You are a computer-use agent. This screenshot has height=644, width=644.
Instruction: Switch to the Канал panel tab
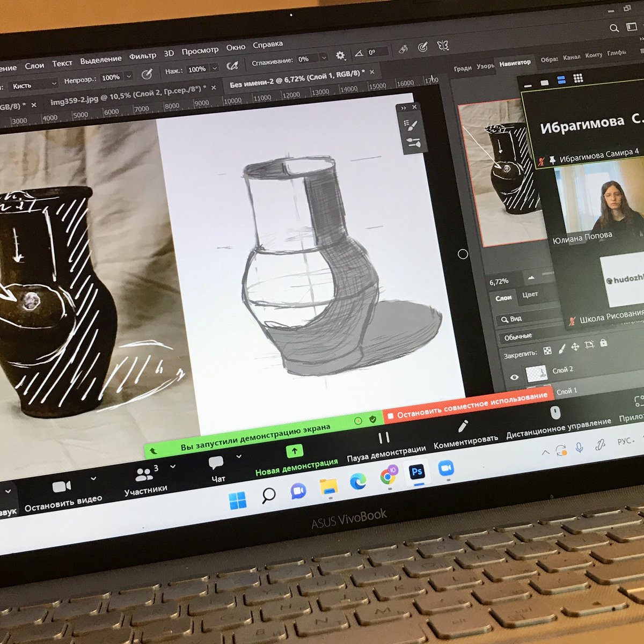point(572,56)
